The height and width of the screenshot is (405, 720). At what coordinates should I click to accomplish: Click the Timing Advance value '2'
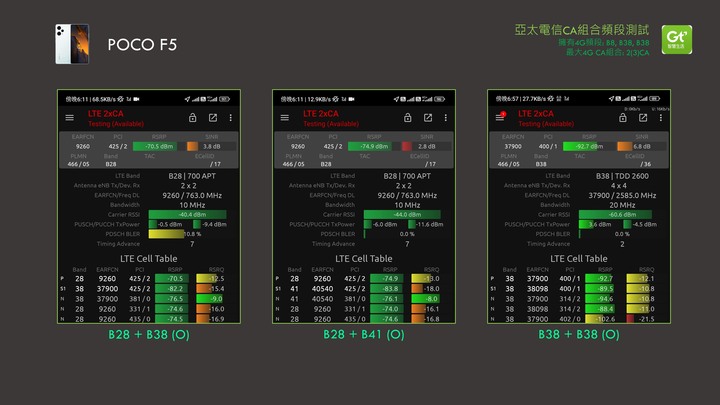622,244
